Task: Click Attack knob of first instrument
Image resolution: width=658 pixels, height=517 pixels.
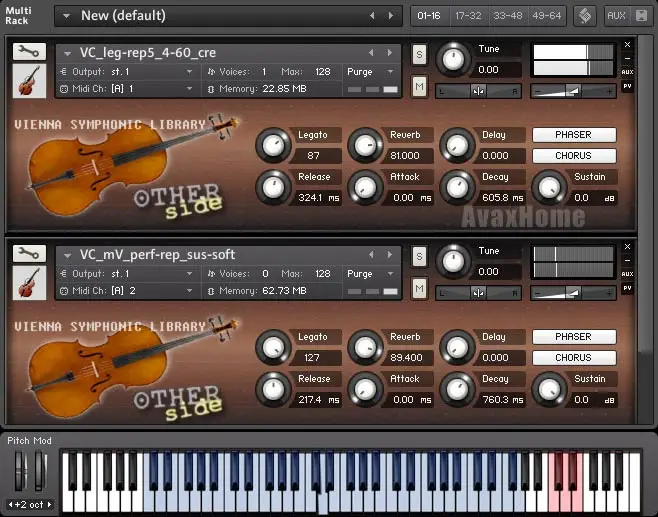Action: (366, 188)
